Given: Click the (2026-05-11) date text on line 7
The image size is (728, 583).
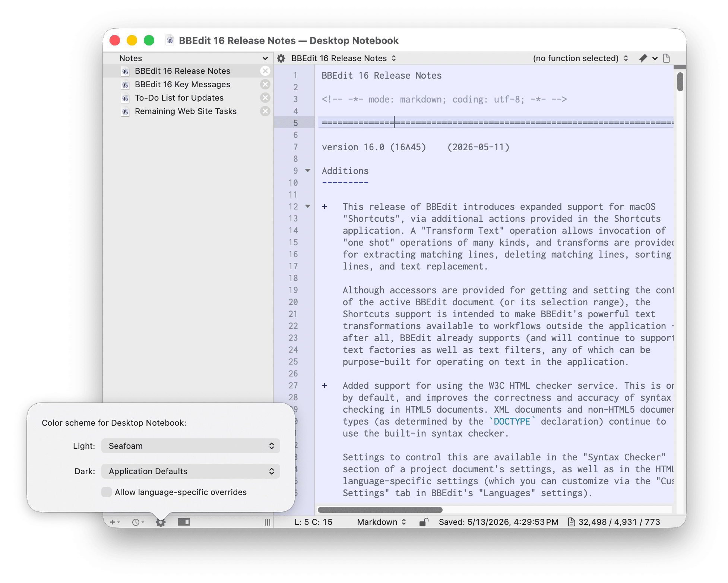Looking at the screenshot, I should pos(478,147).
